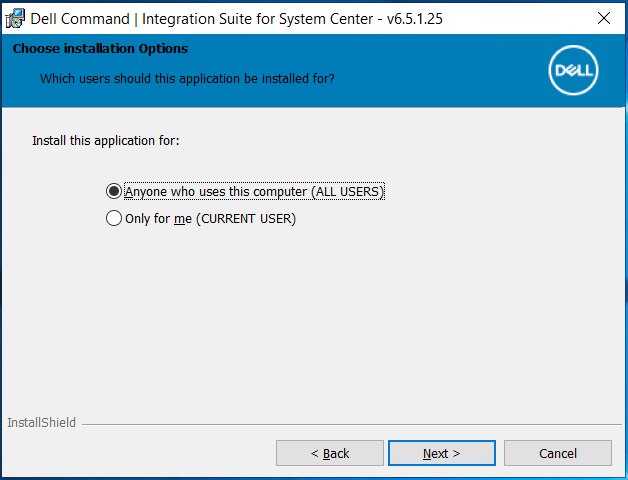Click the '(ALL USERS)' text in first option
Image resolution: width=628 pixels, height=480 pixels.
point(347,191)
